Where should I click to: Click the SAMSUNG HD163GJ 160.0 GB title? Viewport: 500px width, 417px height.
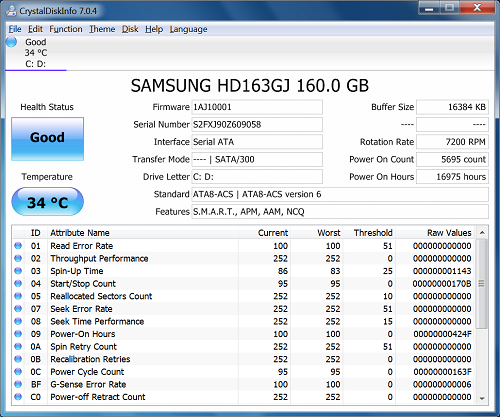pos(250,86)
